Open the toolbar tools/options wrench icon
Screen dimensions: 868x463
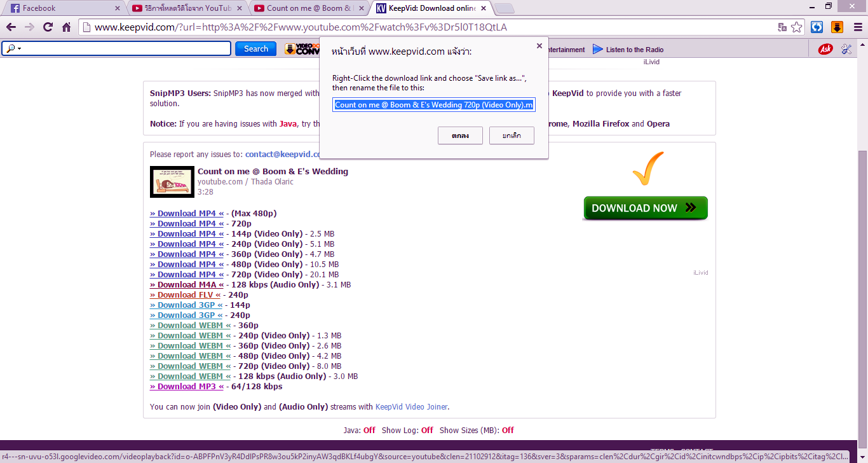(846, 48)
